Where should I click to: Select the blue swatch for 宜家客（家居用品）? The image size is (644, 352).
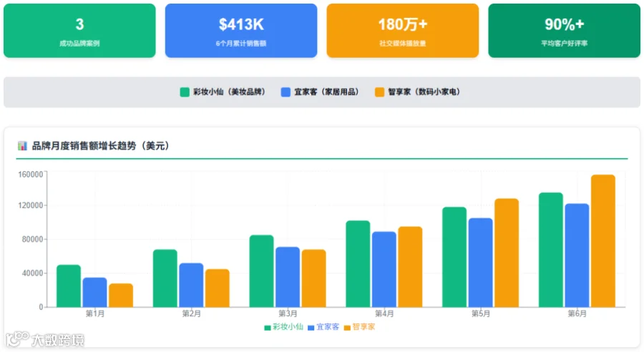pos(286,92)
